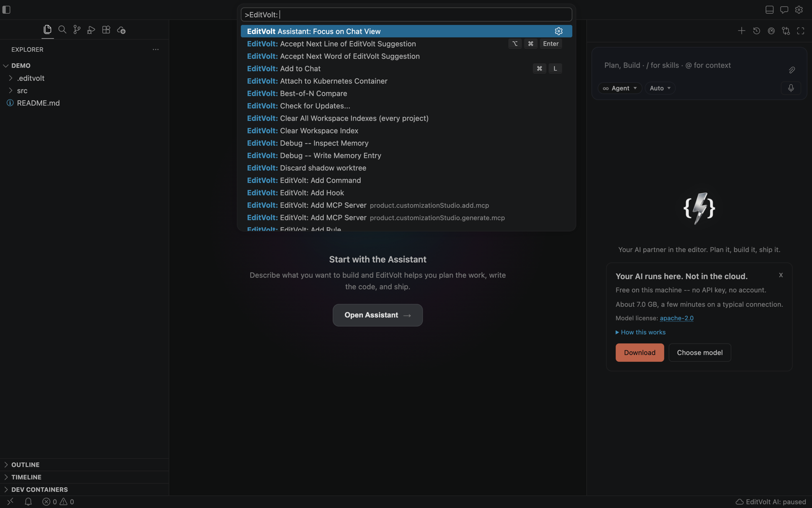Attach a file with paperclip icon

(x=792, y=70)
